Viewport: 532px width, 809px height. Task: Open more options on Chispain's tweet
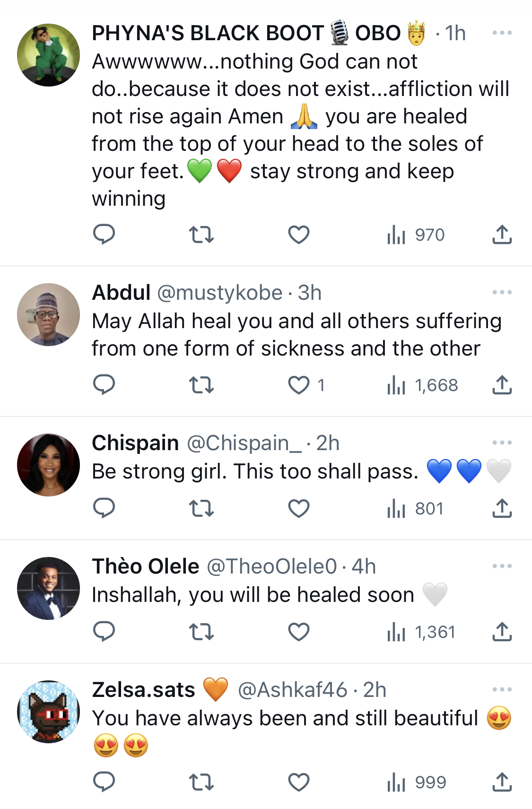click(x=502, y=443)
